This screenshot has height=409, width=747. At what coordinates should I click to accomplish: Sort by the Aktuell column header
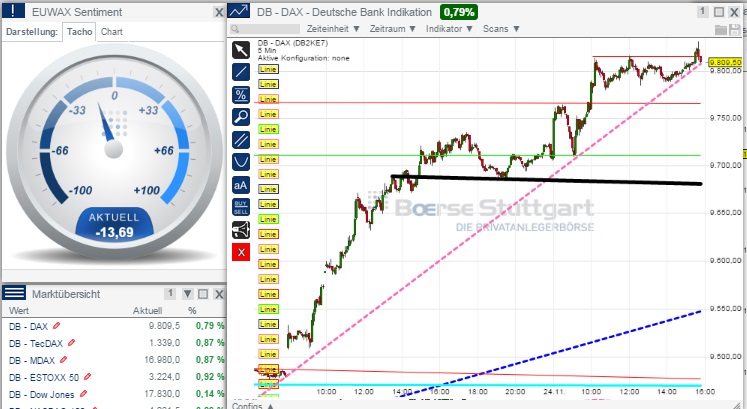(147, 310)
